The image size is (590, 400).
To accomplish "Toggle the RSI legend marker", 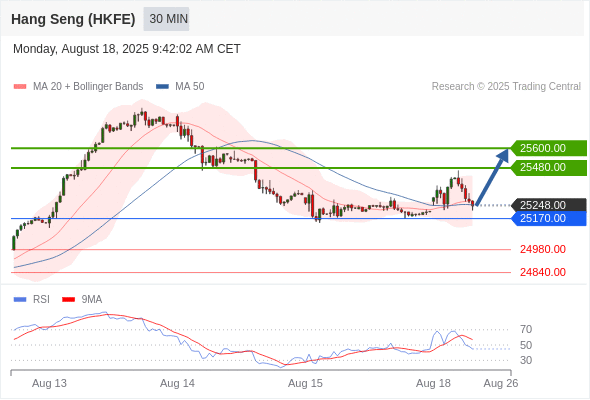I will 20,300.
